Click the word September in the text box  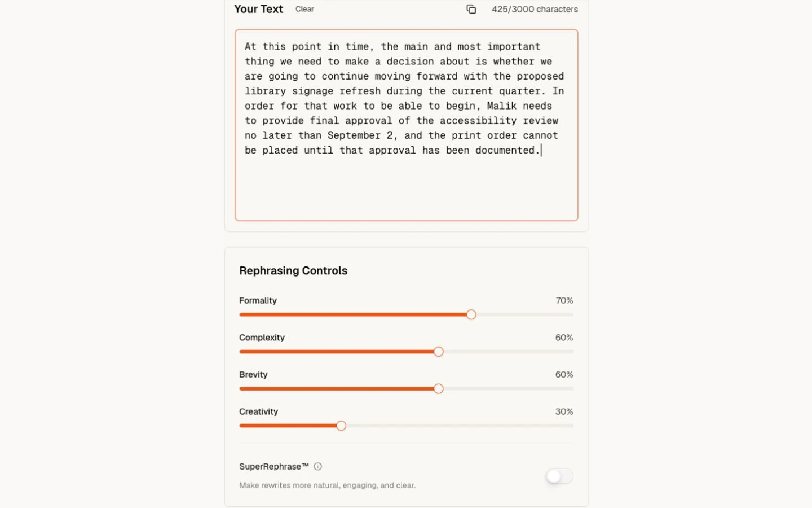pos(354,135)
